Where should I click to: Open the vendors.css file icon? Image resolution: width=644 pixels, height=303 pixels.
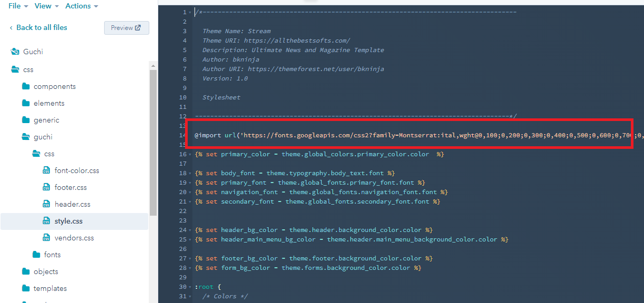click(x=46, y=238)
